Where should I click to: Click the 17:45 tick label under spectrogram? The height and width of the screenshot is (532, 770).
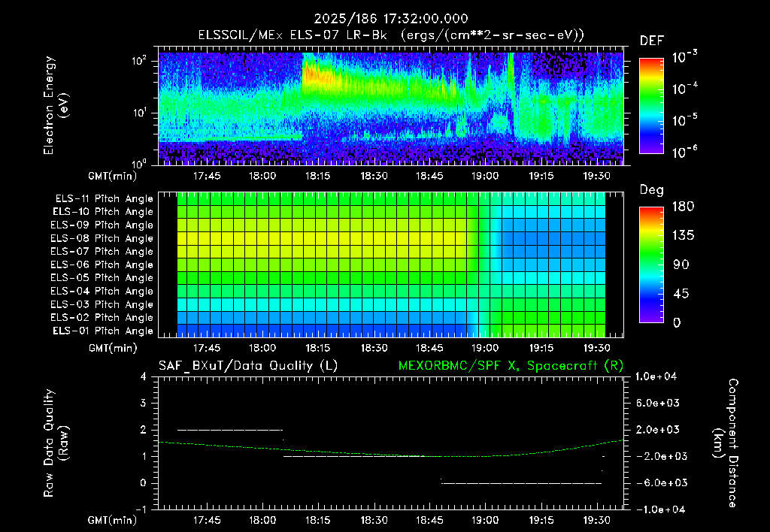coord(206,176)
